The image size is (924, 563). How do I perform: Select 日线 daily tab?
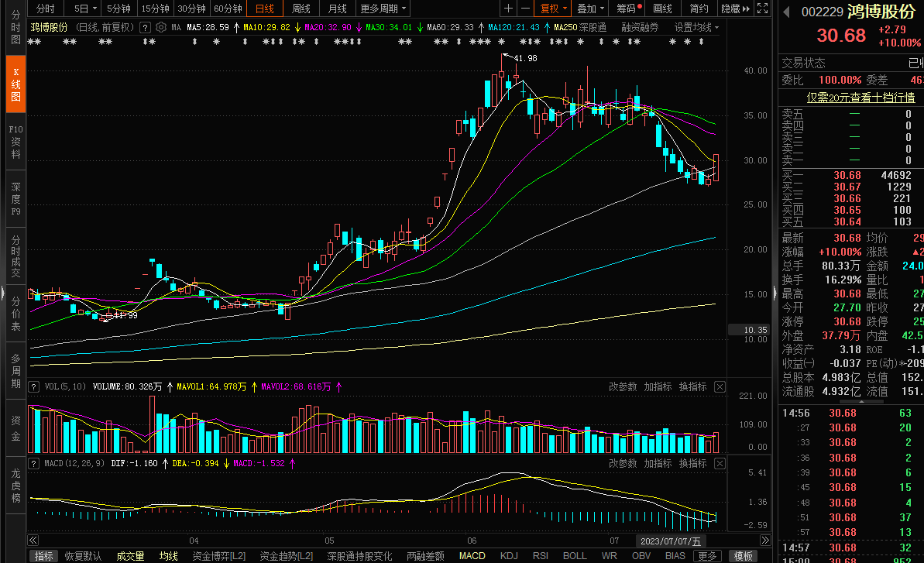(265, 9)
